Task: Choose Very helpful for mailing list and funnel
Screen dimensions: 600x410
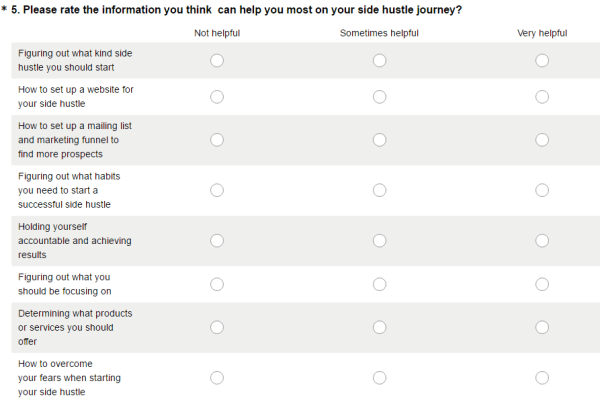Action: (542, 140)
